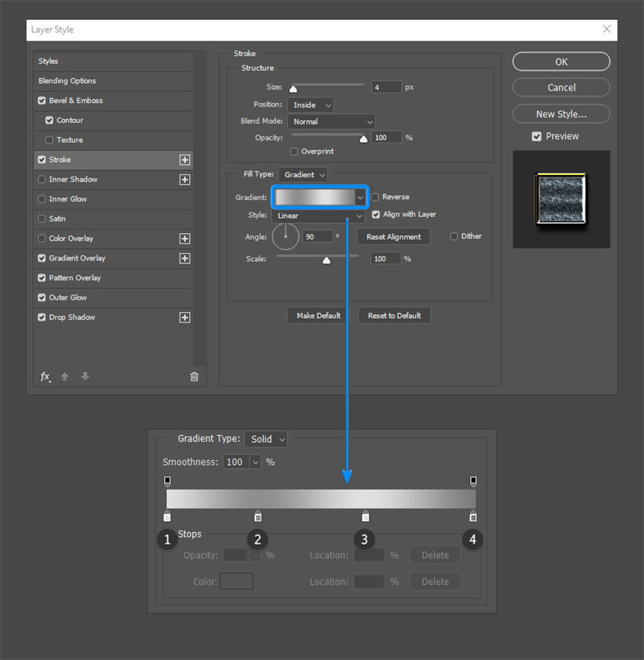Enable the Dither checkbox
Screen dimensions: 644x660
454,237
